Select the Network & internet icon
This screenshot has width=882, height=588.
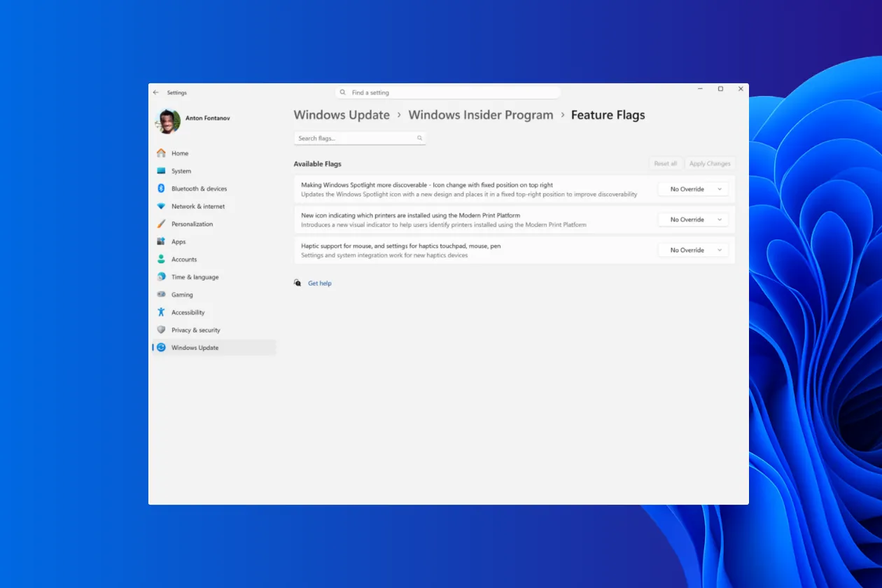[161, 206]
